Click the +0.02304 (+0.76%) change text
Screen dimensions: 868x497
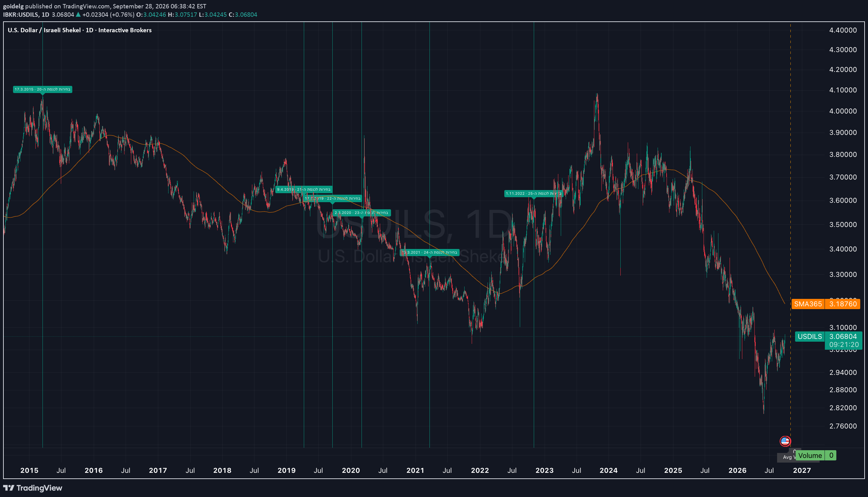(108, 15)
